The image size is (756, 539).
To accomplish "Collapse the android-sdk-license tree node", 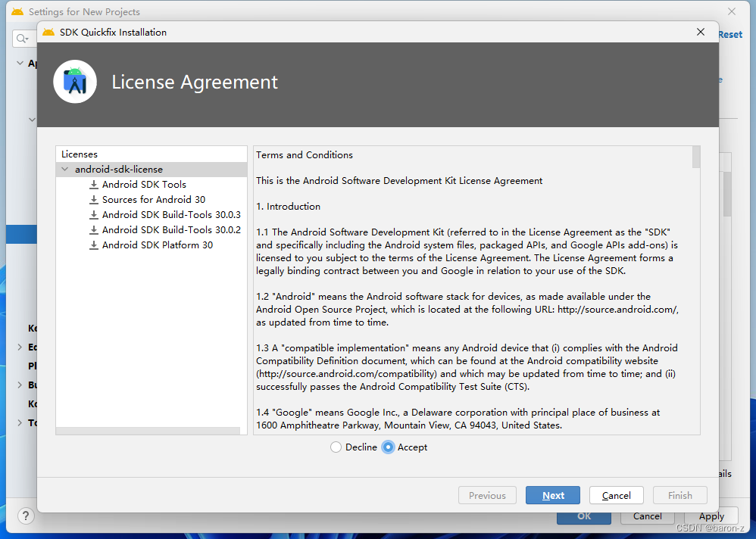I will click(x=64, y=169).
